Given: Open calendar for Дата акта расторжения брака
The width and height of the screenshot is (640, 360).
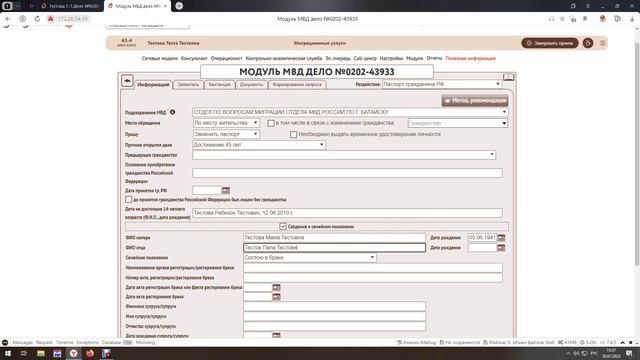Looking at the screenshot, I should [276, 297].
